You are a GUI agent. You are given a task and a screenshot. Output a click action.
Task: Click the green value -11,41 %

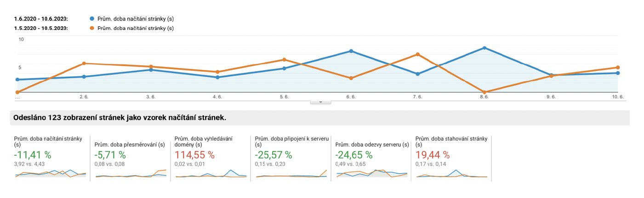[32, 155]
